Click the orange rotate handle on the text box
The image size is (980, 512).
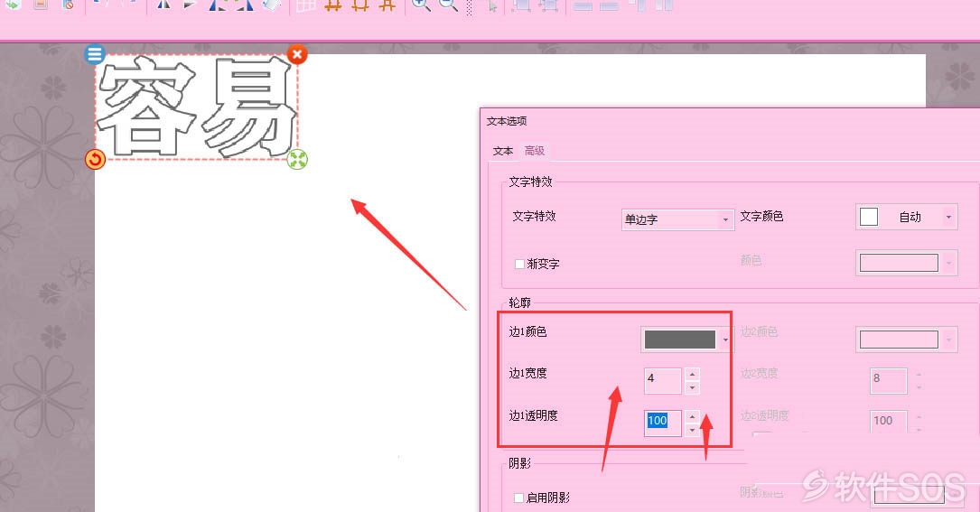(x=95, y=160)
